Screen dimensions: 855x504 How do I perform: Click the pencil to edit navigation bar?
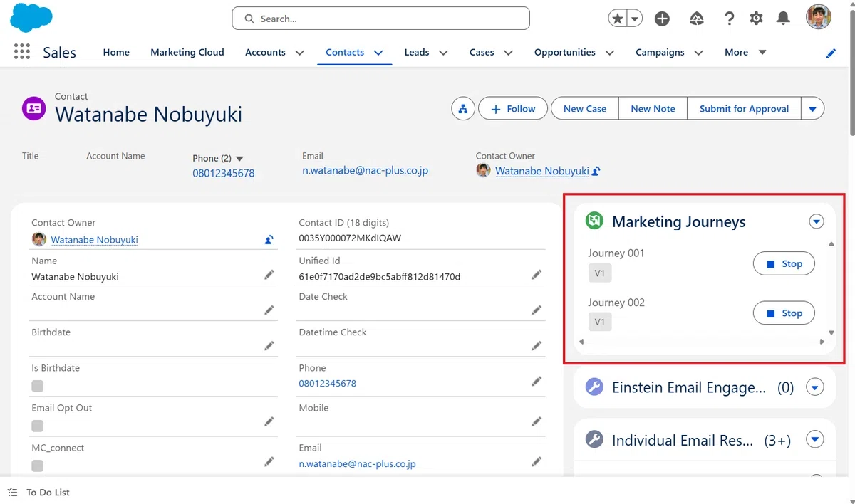coord(831,53)
